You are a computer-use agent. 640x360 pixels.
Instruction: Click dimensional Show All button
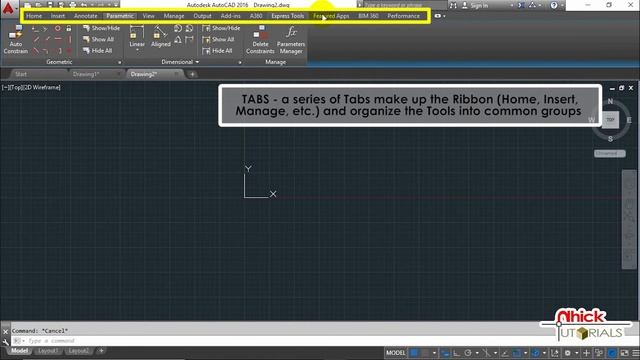[218, 40]
